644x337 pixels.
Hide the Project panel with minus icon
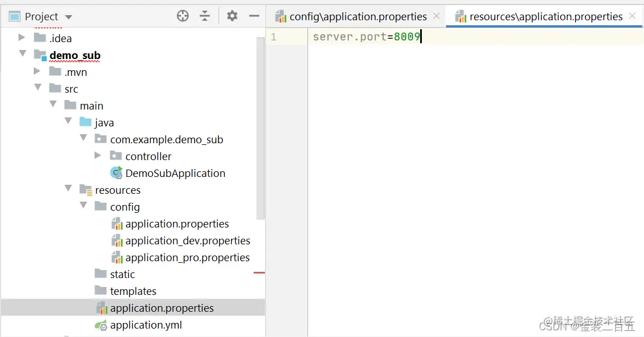[x=254, y=16]
